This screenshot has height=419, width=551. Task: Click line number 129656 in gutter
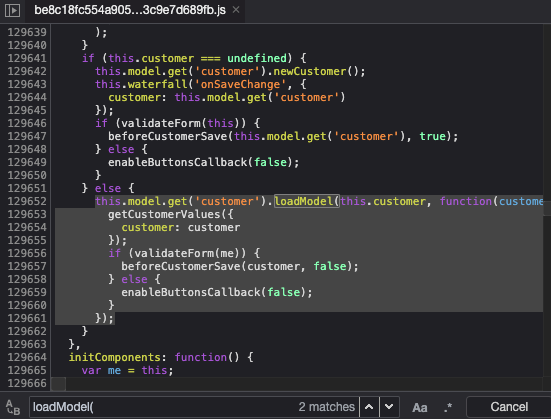pos(27,253)
